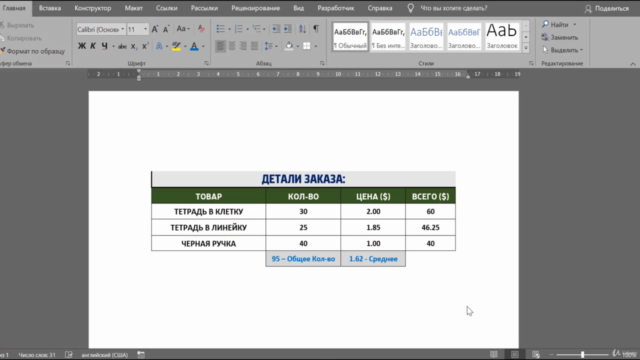This screenshot has height=360, width=640.
Task: Decrease font size
Action: (x=166, y=29)
